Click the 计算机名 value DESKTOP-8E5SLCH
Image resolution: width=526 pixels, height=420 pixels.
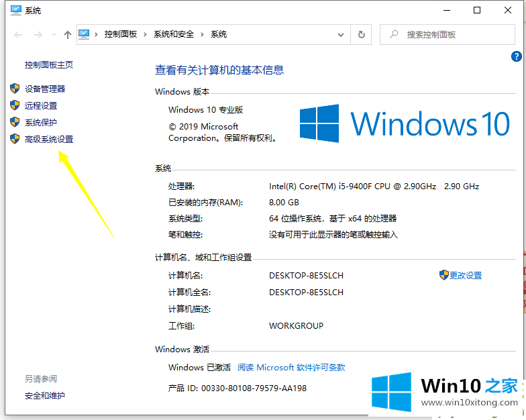coord(306,275)
